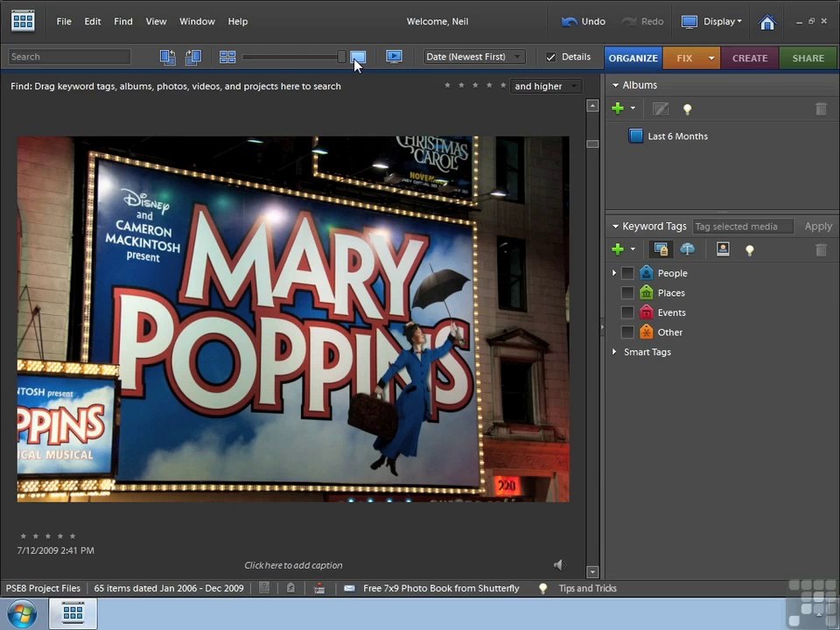Check the Other keyword tag box
Image resolution: width=840 pixels, height=630 pixels.
tap(627, 332)
